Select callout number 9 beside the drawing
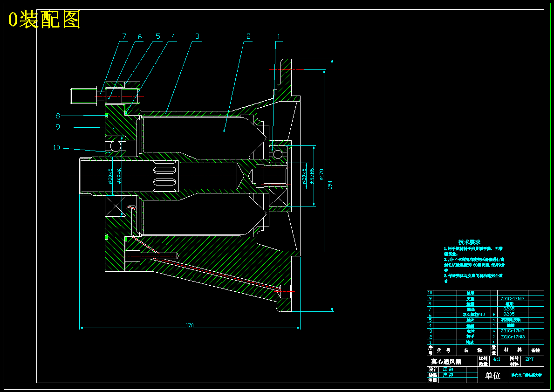The image size is (554, 392). (58, 126)
